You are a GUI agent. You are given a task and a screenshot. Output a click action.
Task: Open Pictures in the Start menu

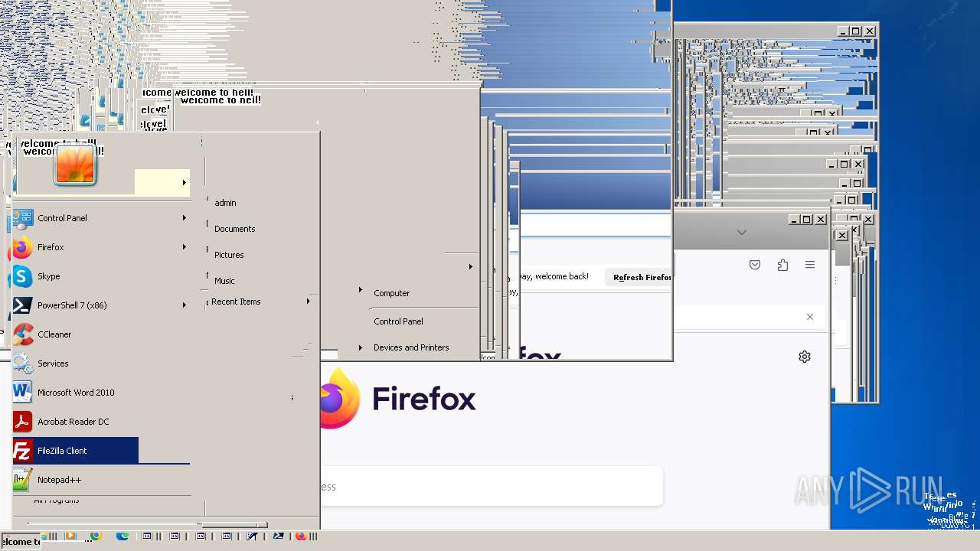(x=229, y=255)
